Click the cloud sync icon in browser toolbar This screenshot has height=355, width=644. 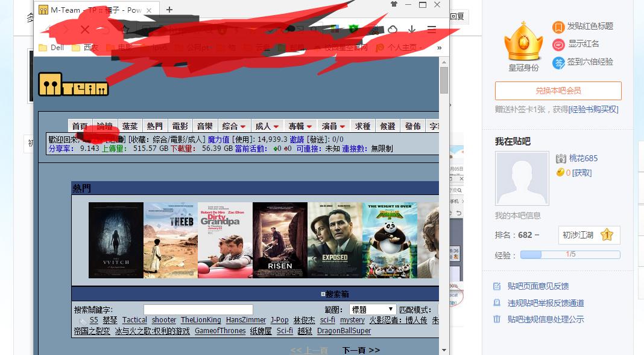(393, 29)
